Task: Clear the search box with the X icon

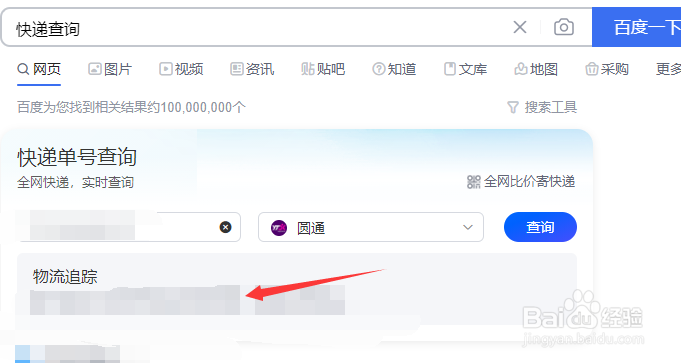Action: [520, 27]
